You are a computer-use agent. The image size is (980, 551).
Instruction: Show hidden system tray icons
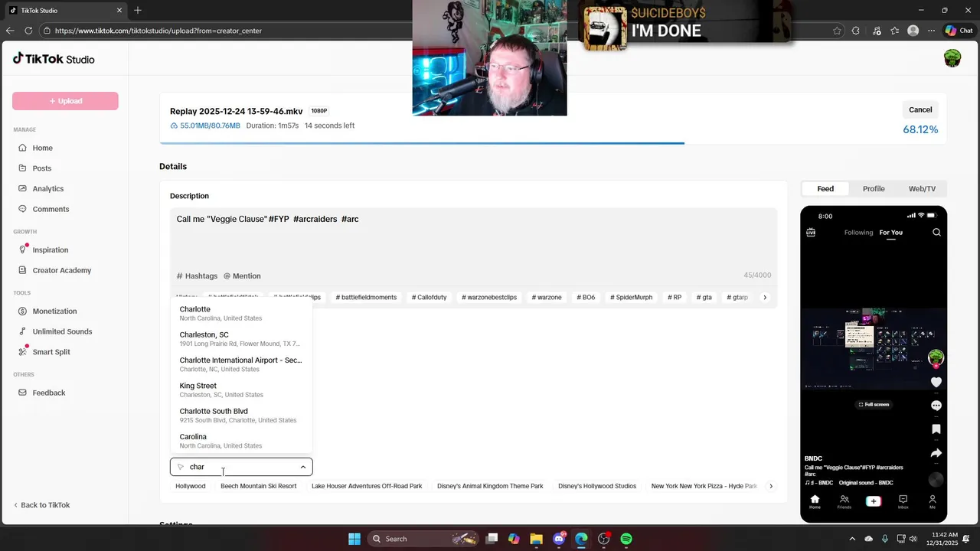(853, 539)
